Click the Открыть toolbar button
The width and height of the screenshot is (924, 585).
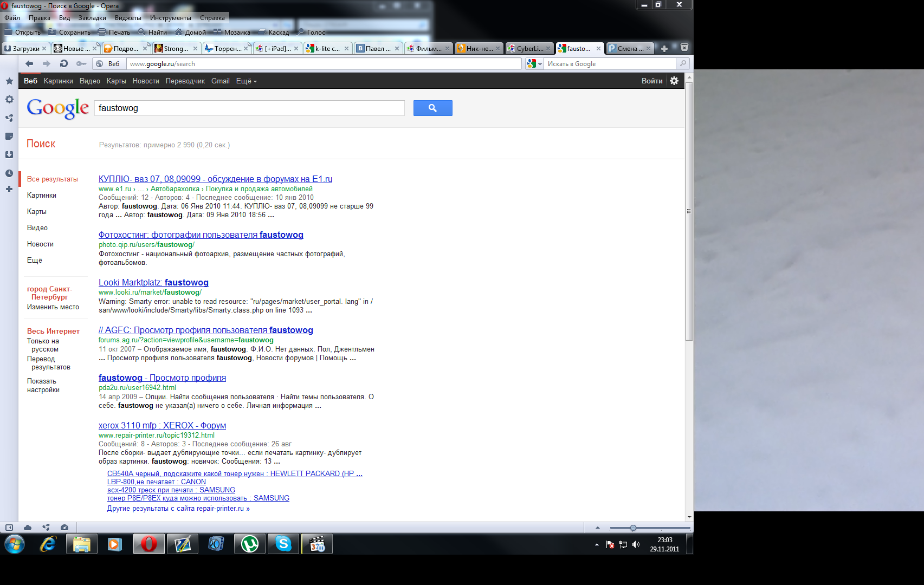coord(23,32)
